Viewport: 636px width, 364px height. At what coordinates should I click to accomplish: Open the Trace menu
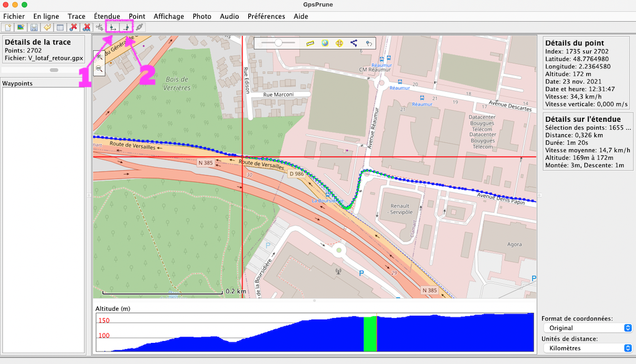point(76,16)
